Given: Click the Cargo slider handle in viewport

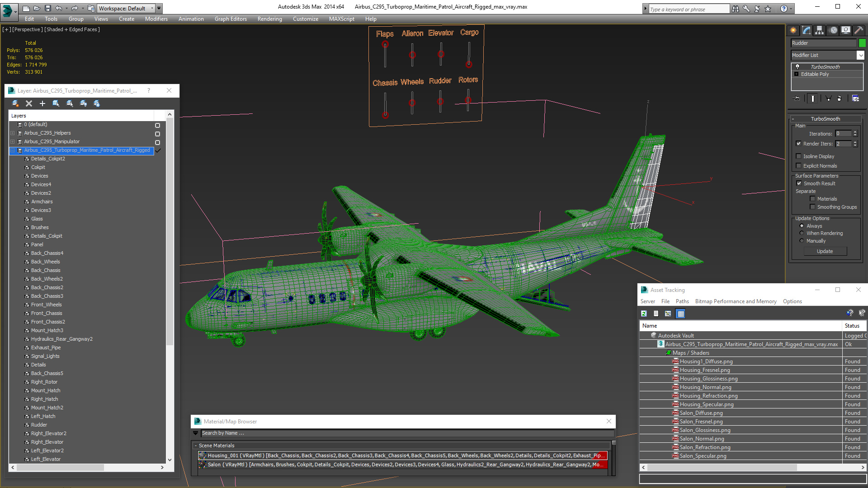Looking at the screenshot, I should (469, 64).
